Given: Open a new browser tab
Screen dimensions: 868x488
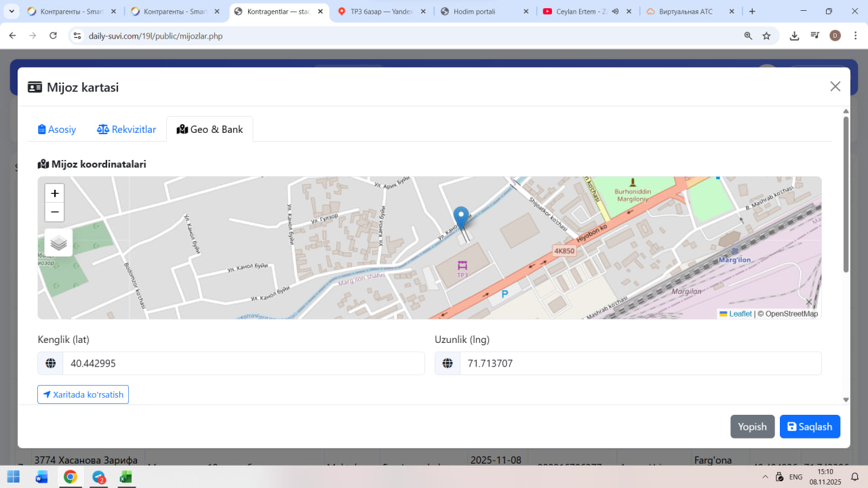Looking at the screenshot, I should click(x=752, y=12).
